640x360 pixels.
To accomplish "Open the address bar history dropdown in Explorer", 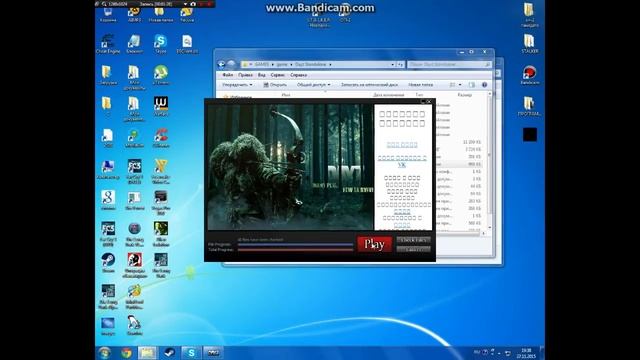I will pos(392,64).
